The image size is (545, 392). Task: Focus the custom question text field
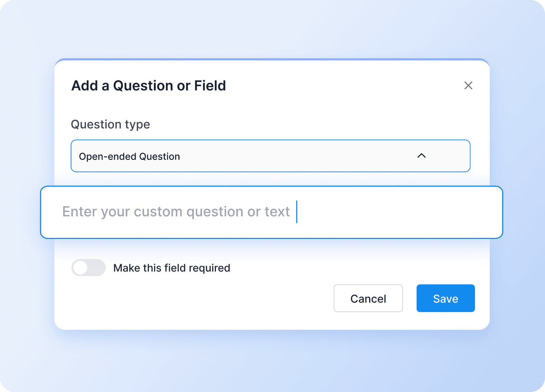(x=271, y=212)
